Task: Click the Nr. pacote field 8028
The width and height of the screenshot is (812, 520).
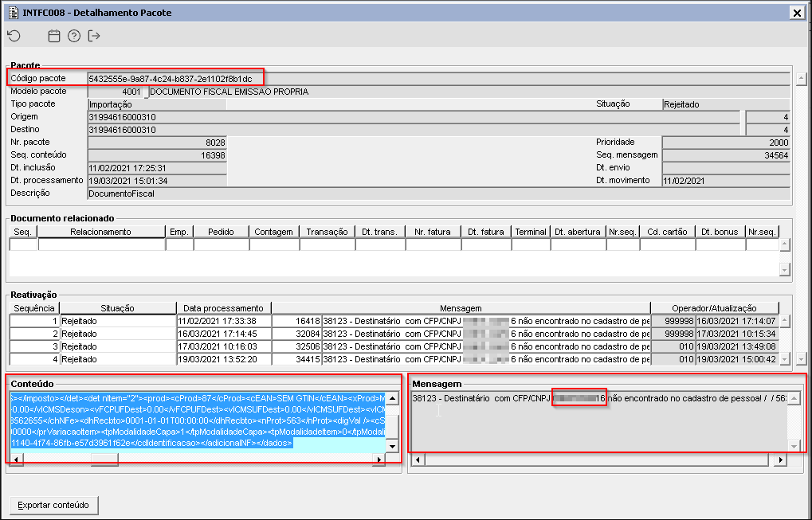Action: point(157,143)
